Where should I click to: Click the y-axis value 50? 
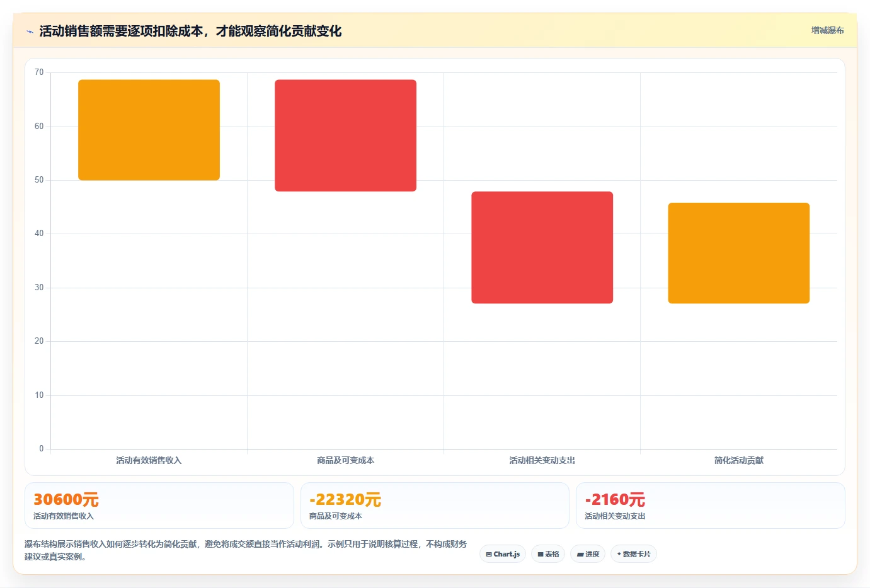[39, 180]
